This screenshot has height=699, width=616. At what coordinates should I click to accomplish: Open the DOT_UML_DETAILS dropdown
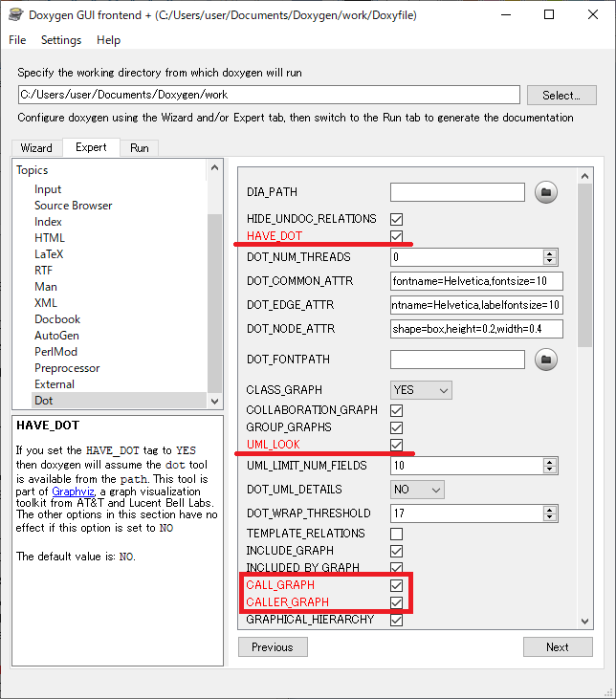(417, 489)
